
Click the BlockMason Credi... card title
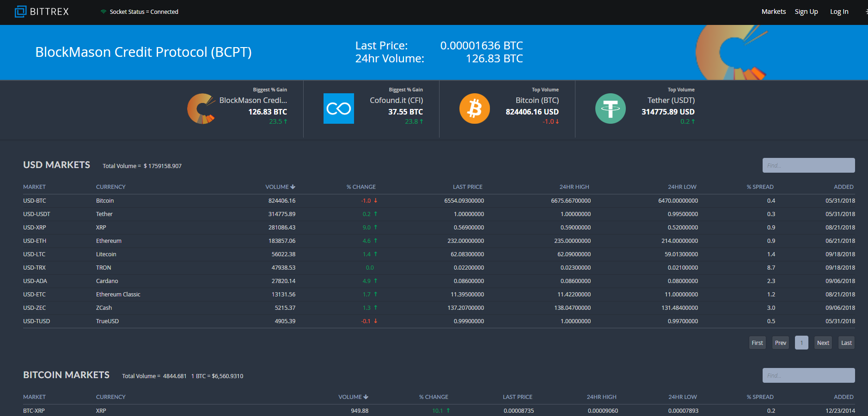253,100
